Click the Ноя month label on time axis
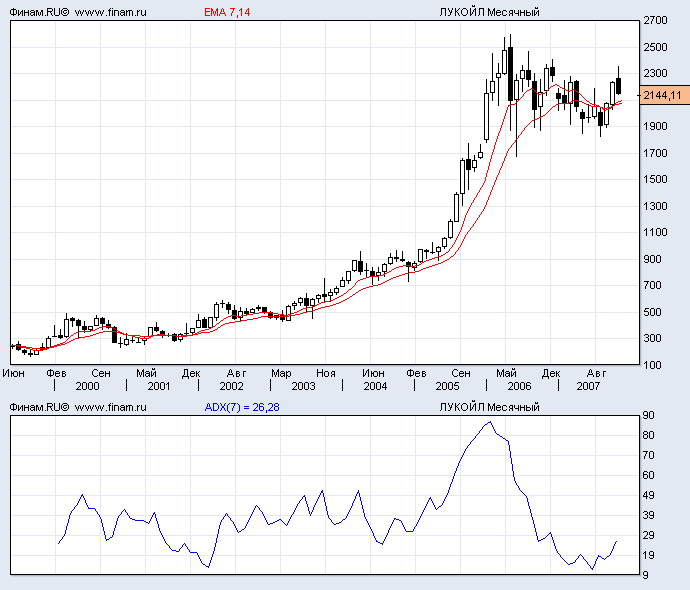This screenshot has height=590, width=690. point(326,373)
